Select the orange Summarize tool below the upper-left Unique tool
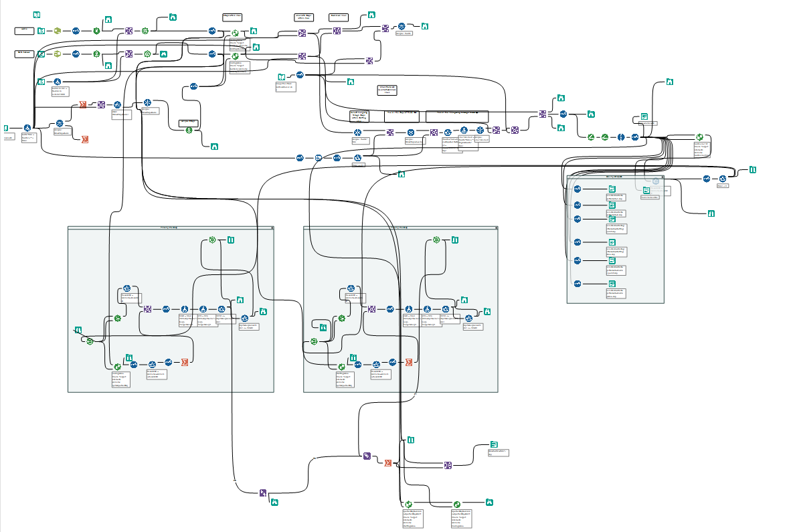 85,139
